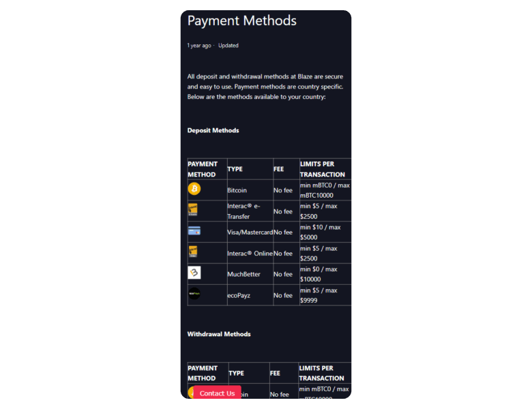Select the MuchBetter type text
Screen dimensions: 532x409
tap(243, 274)
